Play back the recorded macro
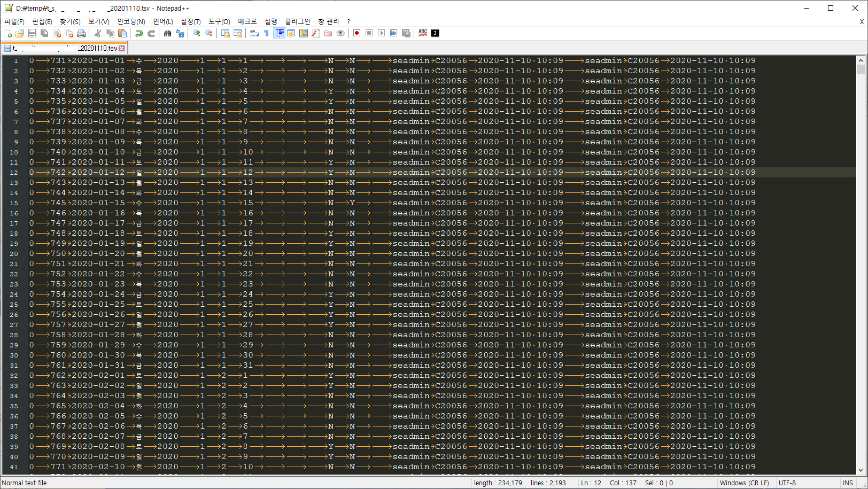The image size is (868, 489). [382, 33]
